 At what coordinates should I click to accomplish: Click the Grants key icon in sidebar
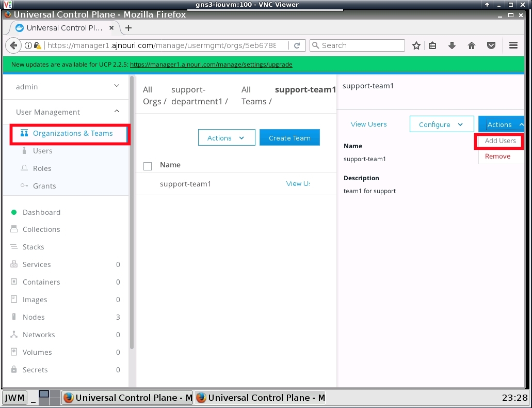point(24,185)
